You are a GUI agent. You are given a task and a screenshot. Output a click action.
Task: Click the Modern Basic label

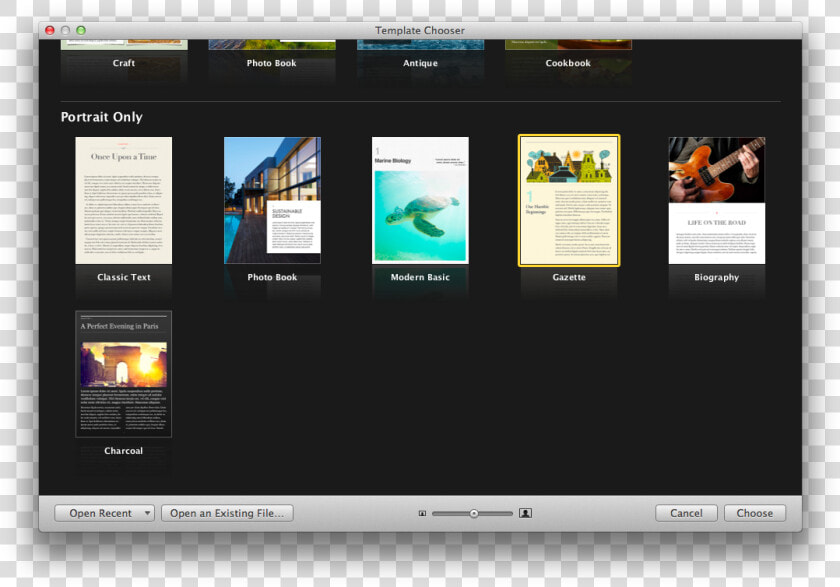coord(421,277)
